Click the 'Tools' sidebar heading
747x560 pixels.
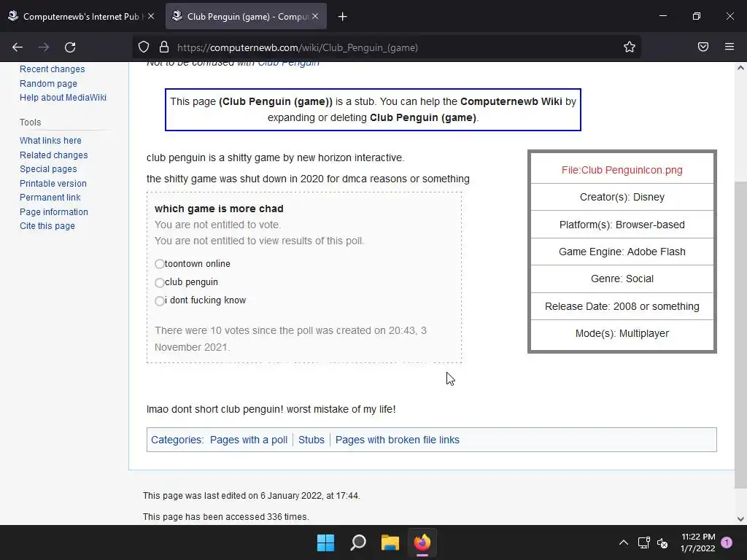30,122
